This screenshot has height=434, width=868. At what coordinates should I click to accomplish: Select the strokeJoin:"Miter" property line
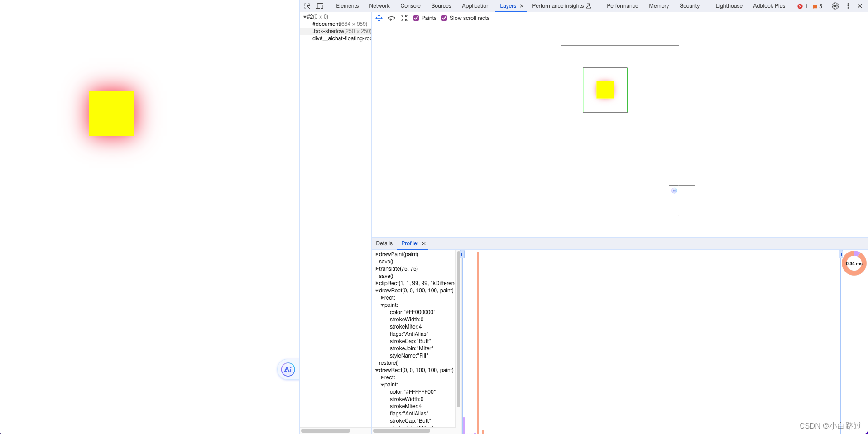click(411, 348)
